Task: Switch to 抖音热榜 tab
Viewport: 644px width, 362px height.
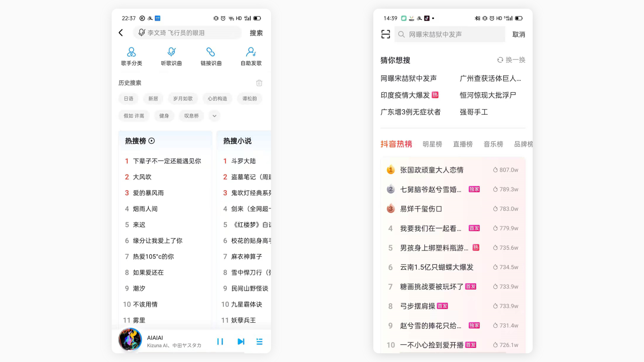Action: point(396,144)
